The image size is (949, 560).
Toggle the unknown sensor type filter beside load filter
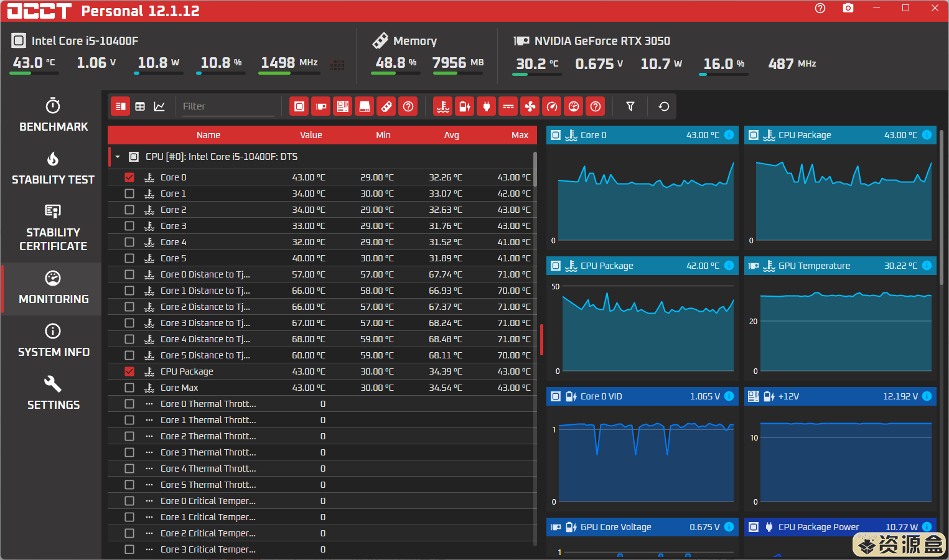tap(596, 106)
